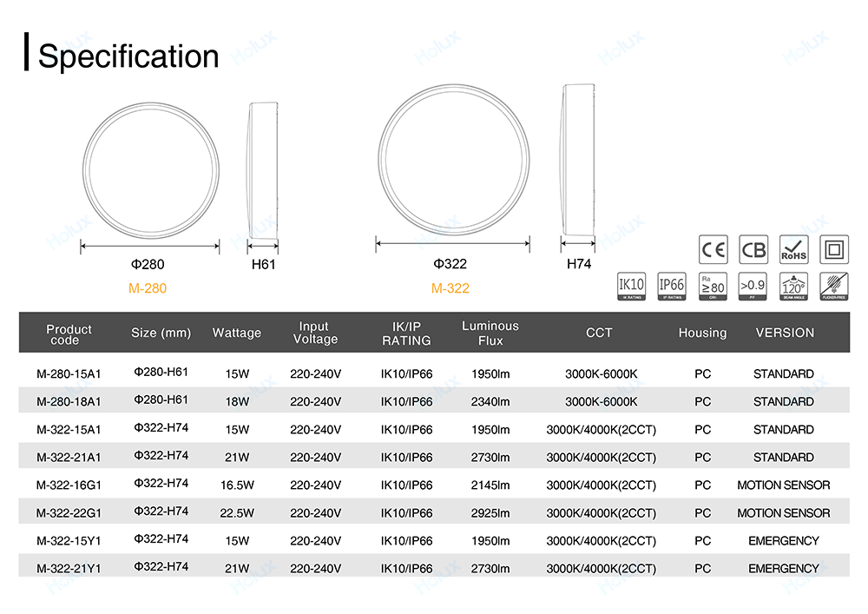Click 3000K/4000K(2CCT) in the M-322-15A1 row
The image size is (868, 614).
pos(602,430)
